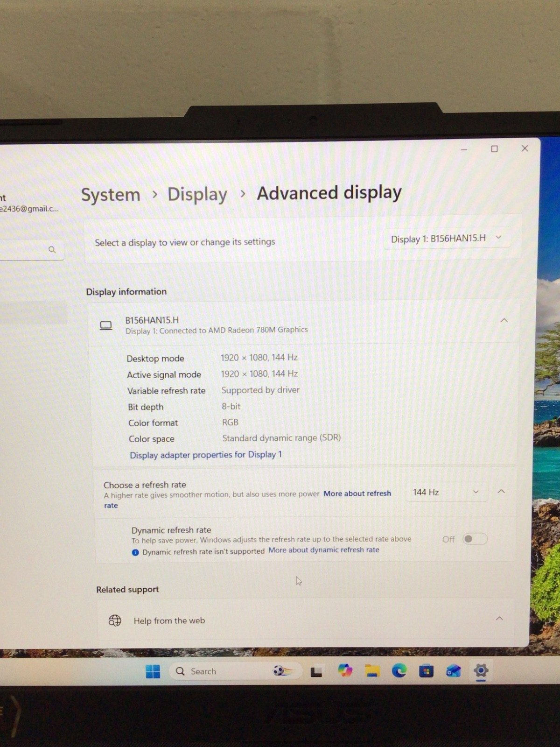Open the Display 1: B156HAN15.H selector
The height and width of the screenshot is (747, 560).
click(446, 239)
